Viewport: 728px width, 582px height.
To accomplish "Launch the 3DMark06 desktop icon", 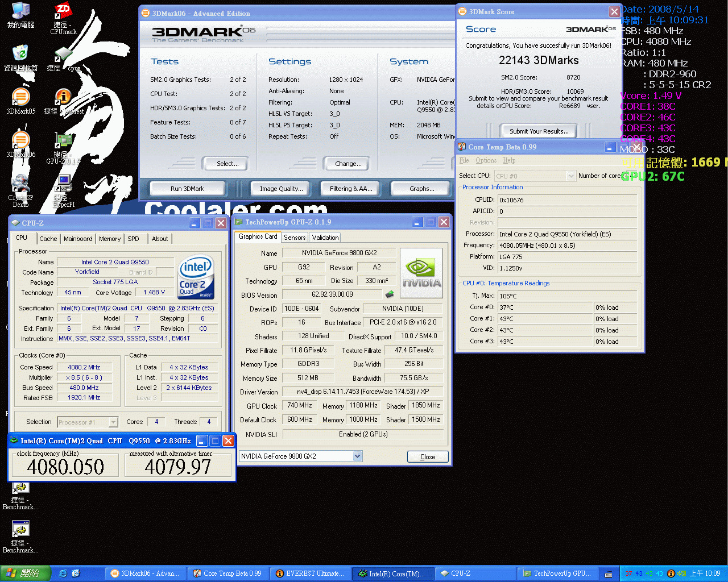I will point(20,144).
